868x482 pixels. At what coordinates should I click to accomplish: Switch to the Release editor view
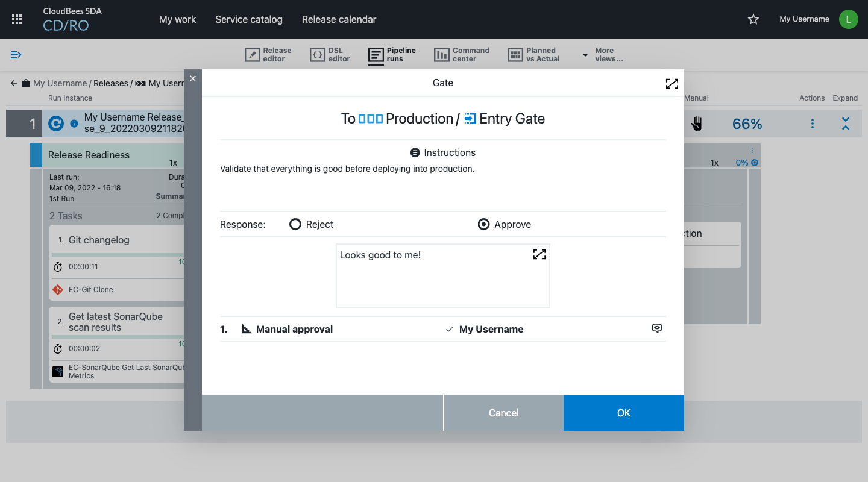[268, 55]
